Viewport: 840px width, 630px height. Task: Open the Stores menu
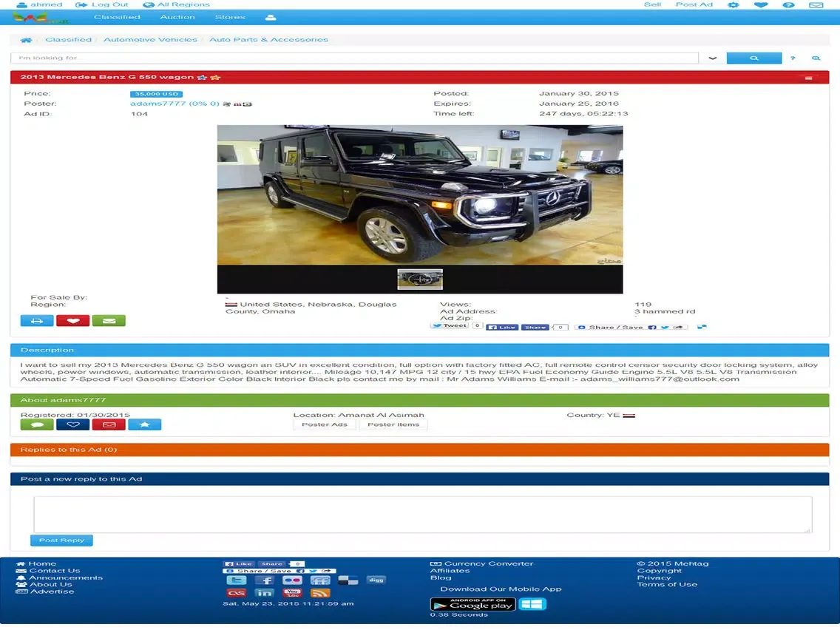coord(230,17)
